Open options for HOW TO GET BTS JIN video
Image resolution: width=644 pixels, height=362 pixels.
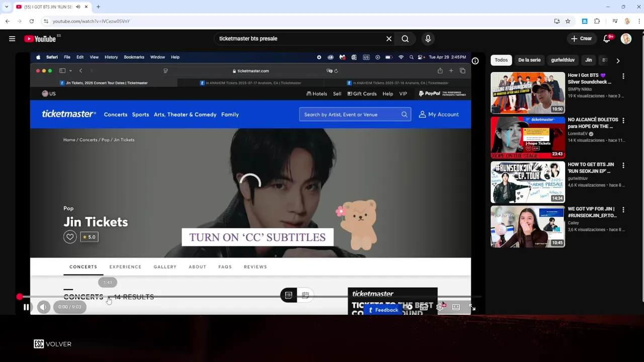pyautogui.click(x=623, y=165)
